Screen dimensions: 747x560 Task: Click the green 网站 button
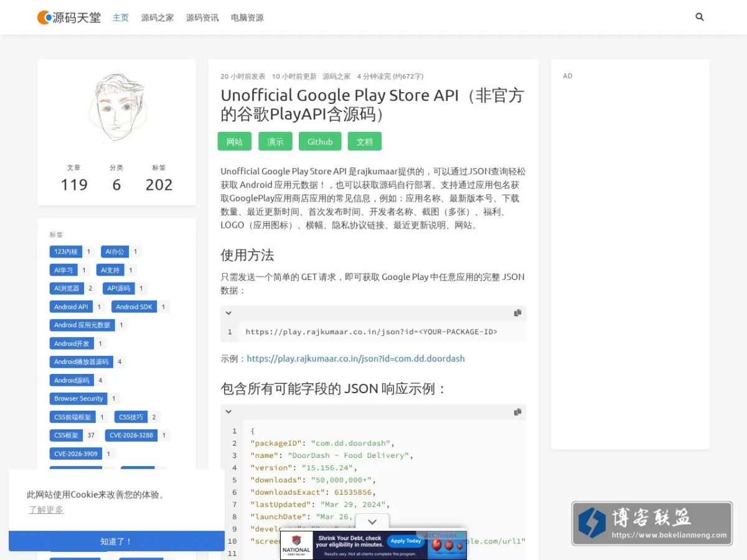pyautogui.click(x=234, y=141)
